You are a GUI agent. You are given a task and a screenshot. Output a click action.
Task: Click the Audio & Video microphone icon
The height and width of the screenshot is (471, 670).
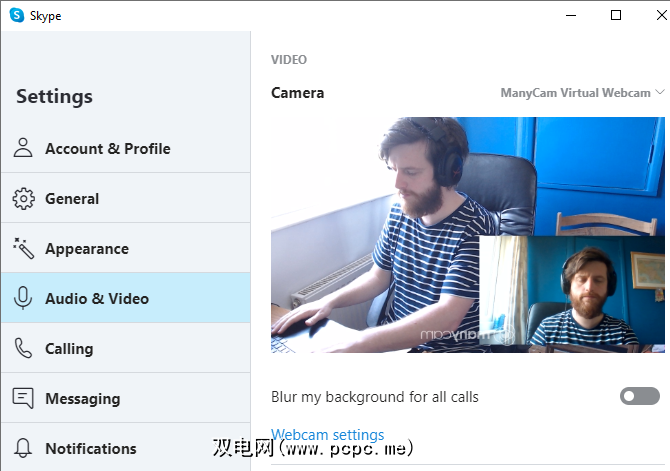(23, 299)
